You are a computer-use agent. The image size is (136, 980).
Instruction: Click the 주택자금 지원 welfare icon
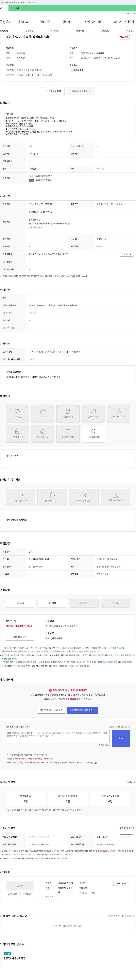click(x=17, y=434)
